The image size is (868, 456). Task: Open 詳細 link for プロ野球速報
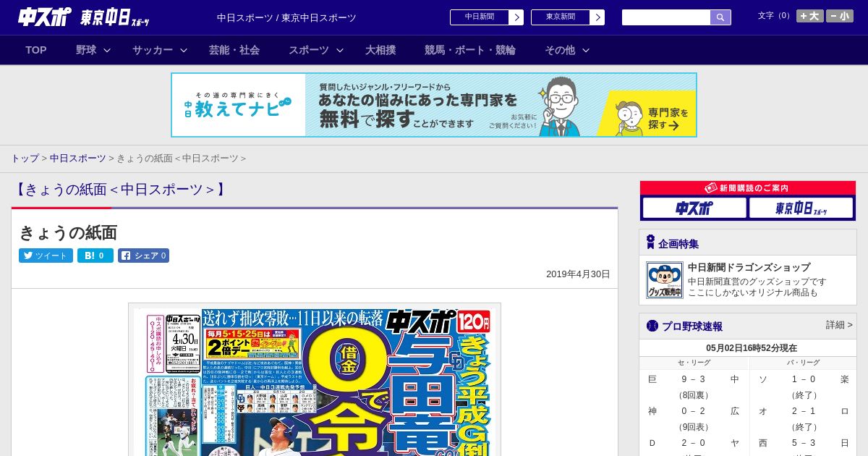pos(839,325)
